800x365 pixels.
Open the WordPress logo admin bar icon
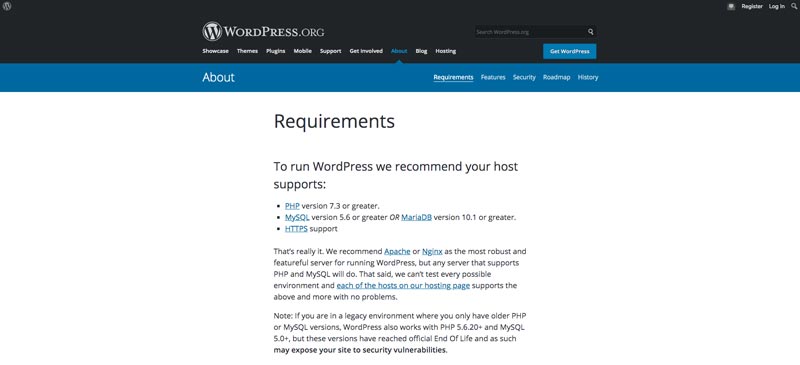coord(7,7)
